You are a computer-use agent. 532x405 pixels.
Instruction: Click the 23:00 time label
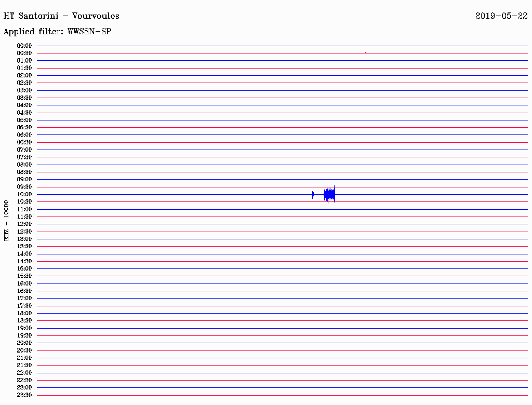point(24,388)
